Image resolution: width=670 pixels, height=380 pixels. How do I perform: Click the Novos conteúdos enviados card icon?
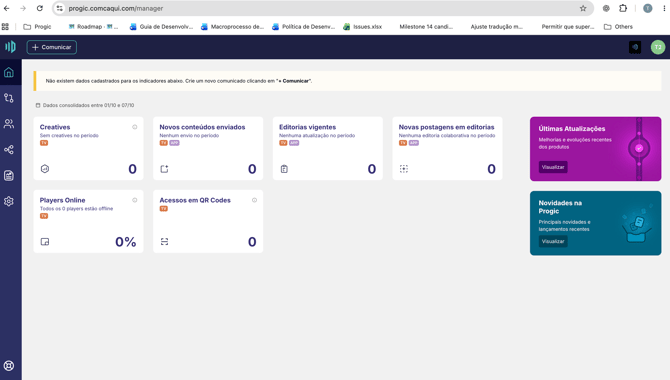click(165, 169)
